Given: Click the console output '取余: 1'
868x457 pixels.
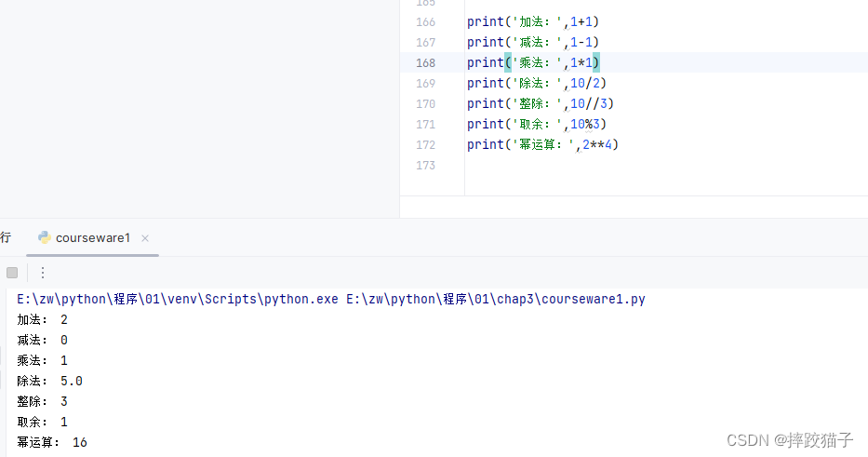Looking at the screenshot, I should (42, 423).
